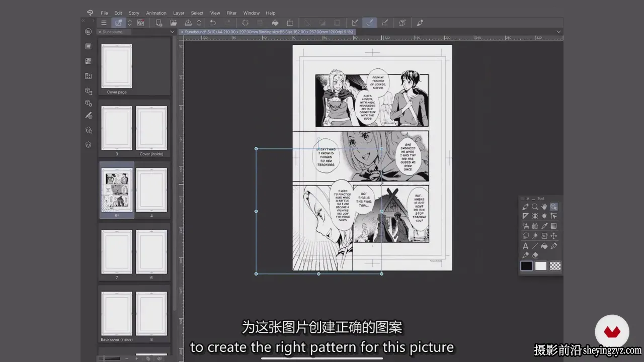Viewport: 644px width, 362px height.
Task: Toggle Snap to Special Ruler icon
Action: [370, 23]
